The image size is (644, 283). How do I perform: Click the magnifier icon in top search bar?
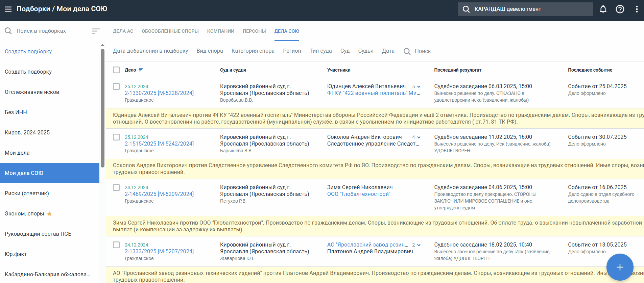(x=466, y=9)
